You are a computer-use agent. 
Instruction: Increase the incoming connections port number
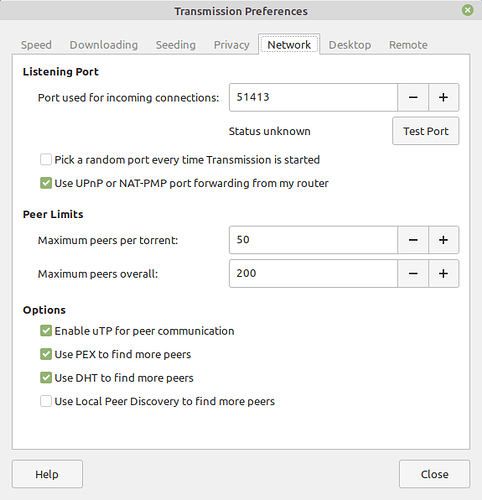tap(443, 97)
